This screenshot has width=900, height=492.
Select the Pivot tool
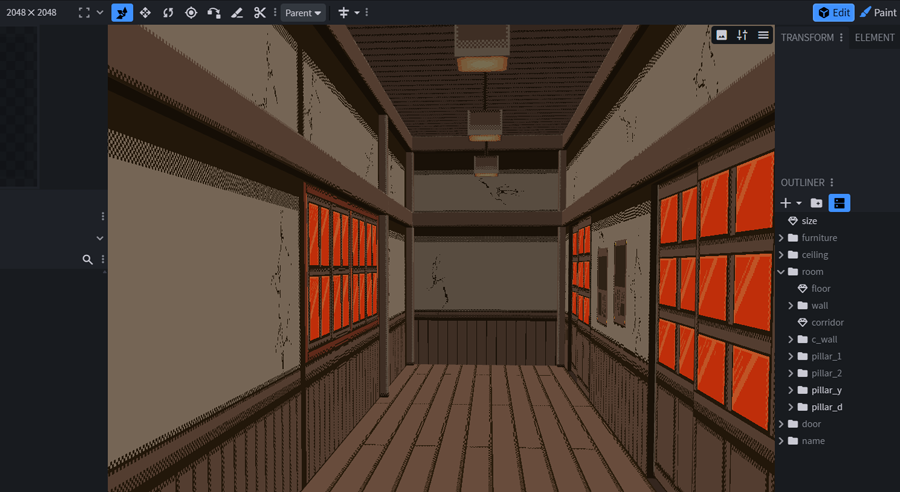(191, 13)
